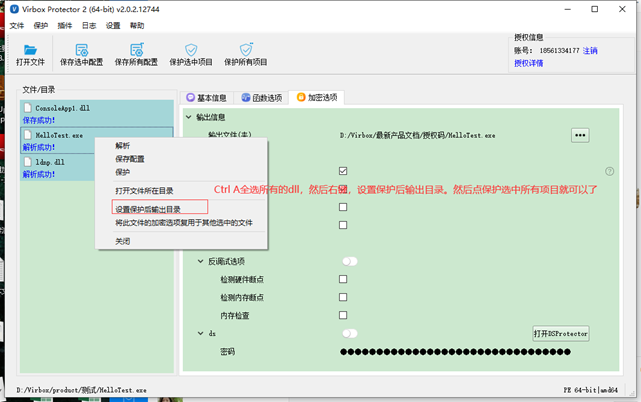Viewport: 641px width, 402px height.
Task: Click account number 18561334177
Action: point(559,51)
